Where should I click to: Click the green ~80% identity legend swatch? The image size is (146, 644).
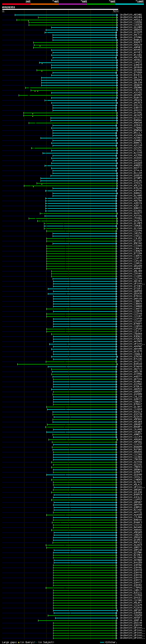101,4
